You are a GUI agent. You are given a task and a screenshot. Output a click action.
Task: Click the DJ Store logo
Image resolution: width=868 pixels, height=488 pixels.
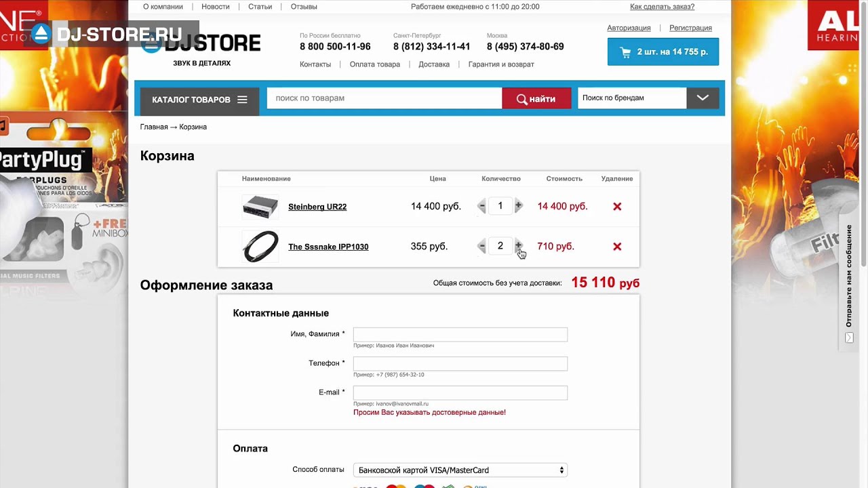tap(201, 45)
